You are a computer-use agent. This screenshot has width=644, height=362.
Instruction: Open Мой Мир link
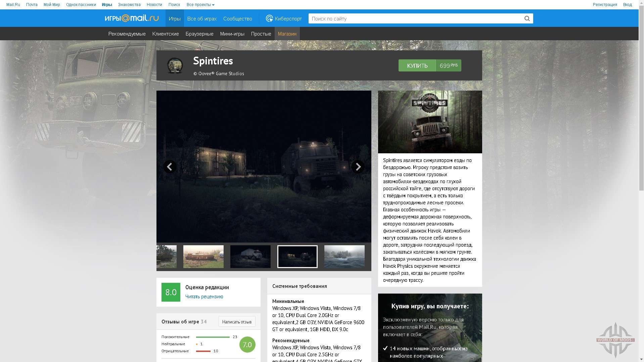point(52,5)
